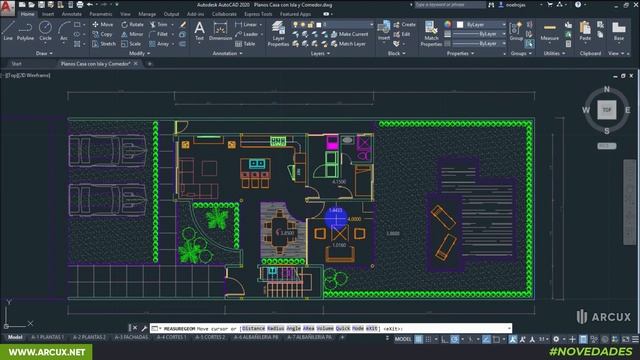
Task: Click the Rotate command
Action: point(132,24)
